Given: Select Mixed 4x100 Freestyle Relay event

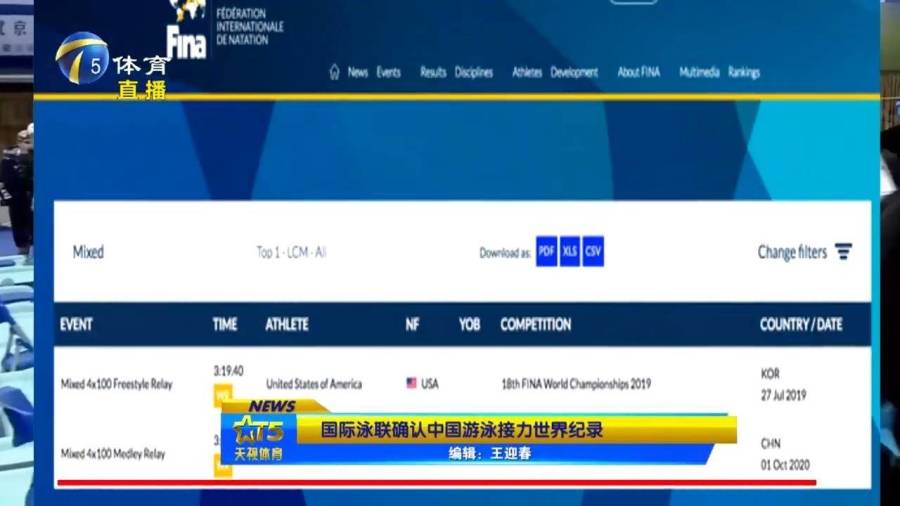Looking at the screenshot, I should point(117,384).
